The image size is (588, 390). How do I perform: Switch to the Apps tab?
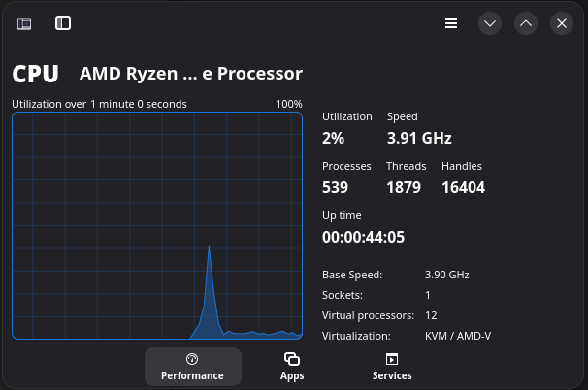point(292,367)
